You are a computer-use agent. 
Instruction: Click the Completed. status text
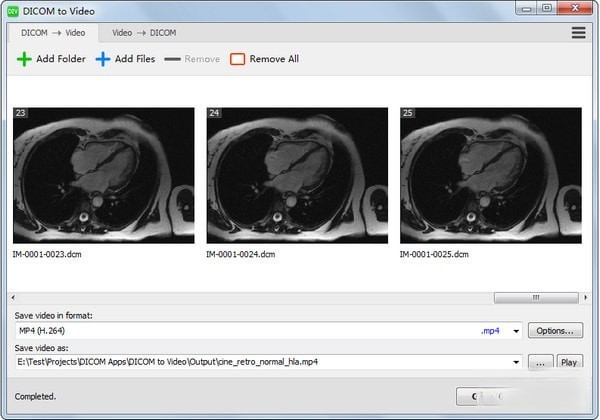(x=35, y=396)
